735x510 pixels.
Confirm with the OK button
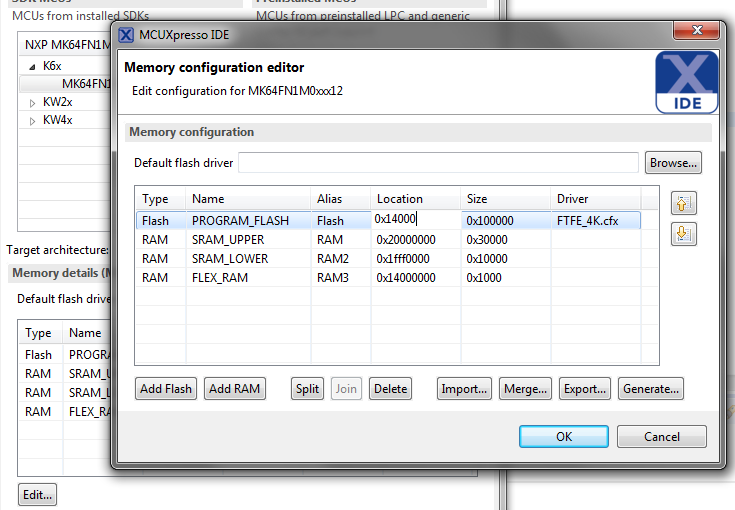pyautogui.click(x=564, y=436)
